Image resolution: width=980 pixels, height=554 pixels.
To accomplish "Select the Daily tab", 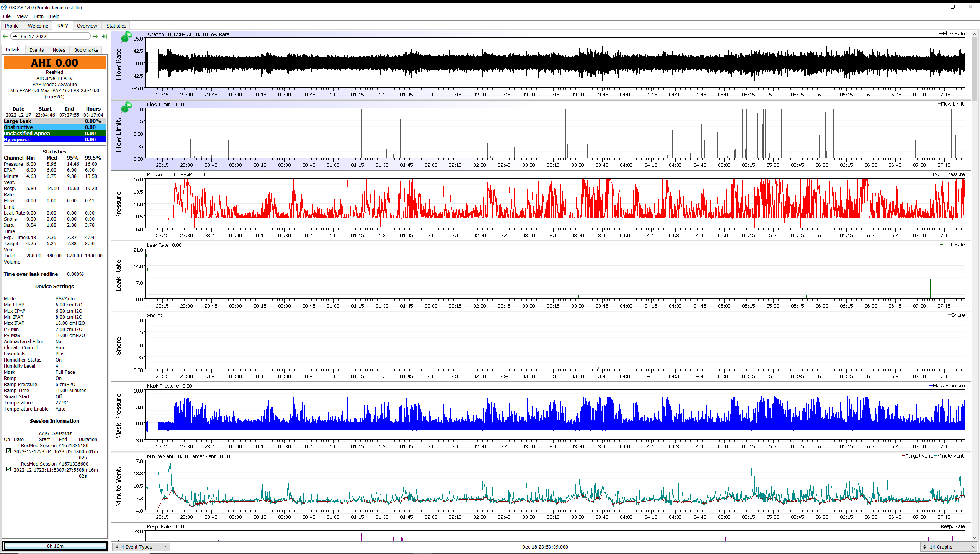I will coord(62,25).
